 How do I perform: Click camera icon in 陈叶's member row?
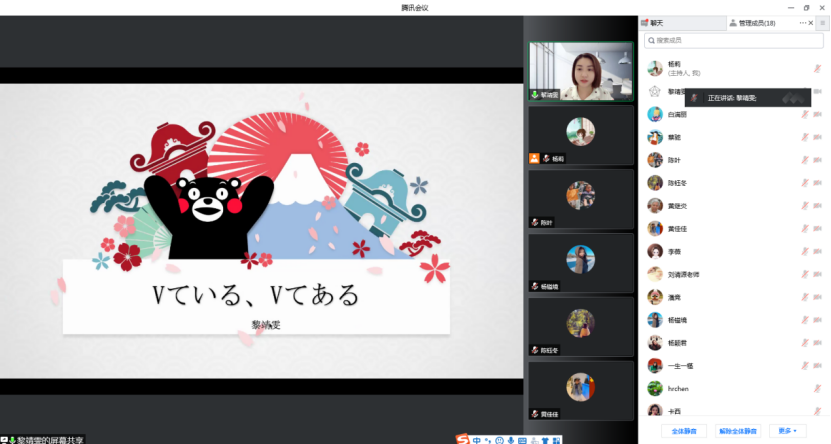(819, 160)
